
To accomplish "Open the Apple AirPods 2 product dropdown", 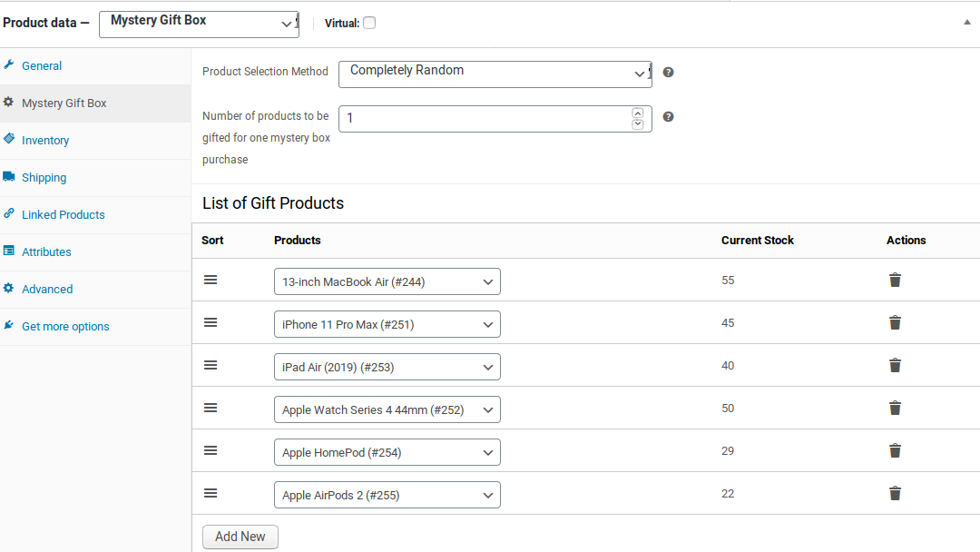I will [x=387, y=495].
